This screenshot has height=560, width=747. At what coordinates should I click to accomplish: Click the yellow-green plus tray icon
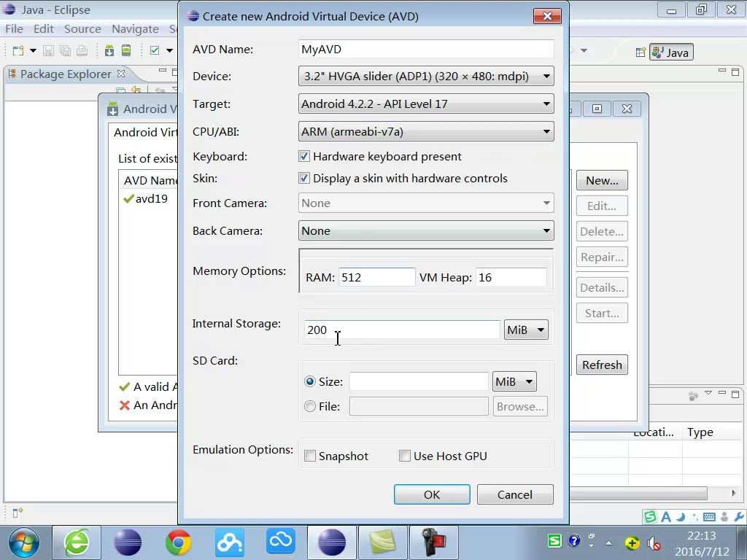click(x=632, y=542)
